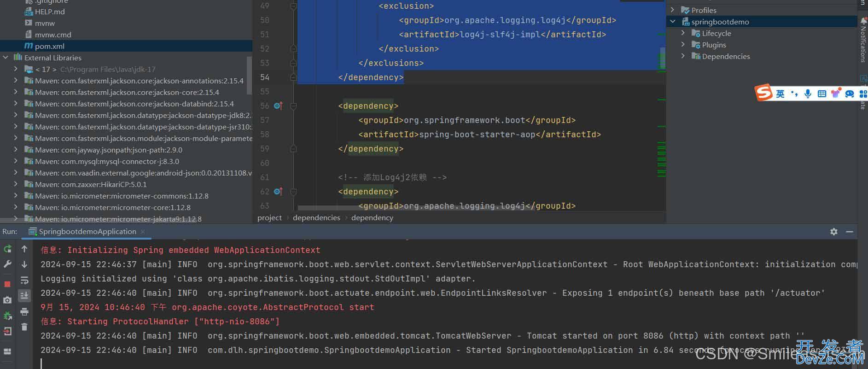
Task: Close the SpringbootdemoApplication run tab
Action: tap(143, 232)
